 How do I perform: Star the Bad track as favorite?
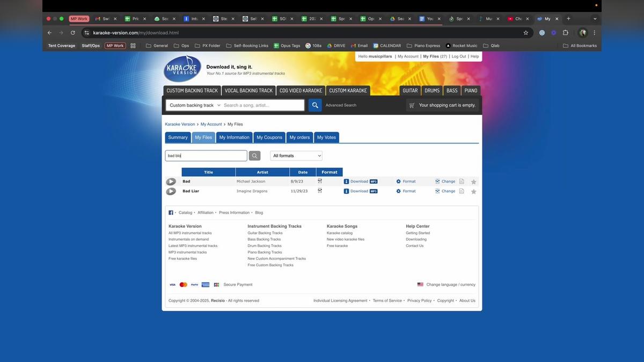tap(474, 182)
